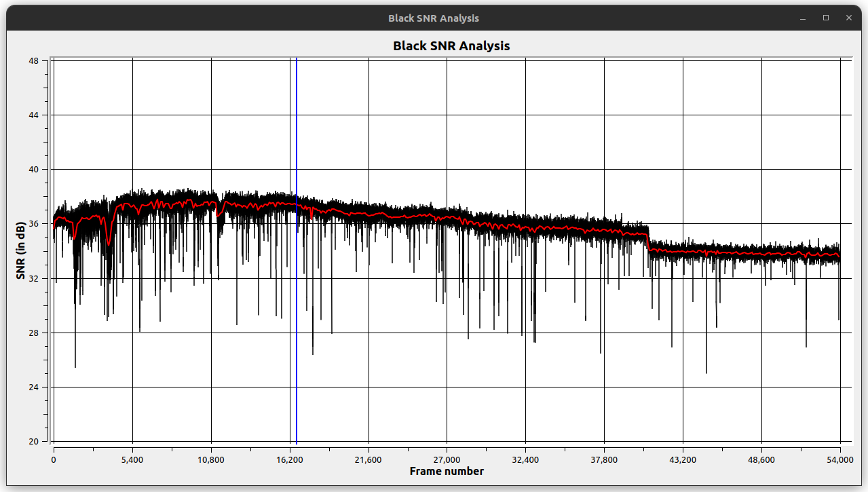Click the window title bar text

tap(433, 18)
